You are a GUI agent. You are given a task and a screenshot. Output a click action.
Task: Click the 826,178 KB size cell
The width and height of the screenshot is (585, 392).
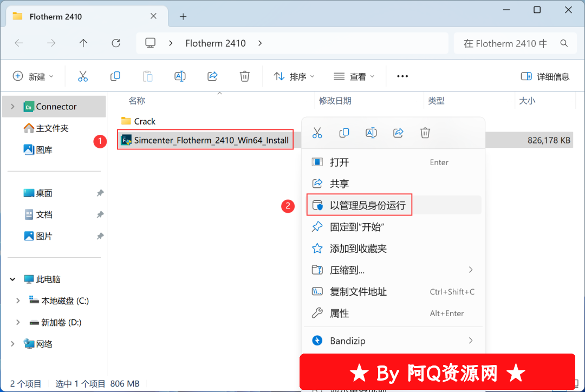point(549,140)
